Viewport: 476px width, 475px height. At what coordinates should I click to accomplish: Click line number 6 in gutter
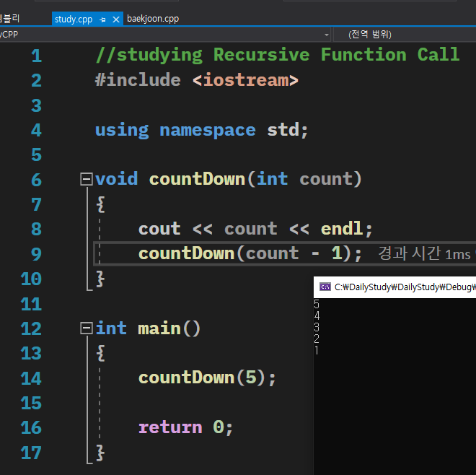(x=36, y=180)
